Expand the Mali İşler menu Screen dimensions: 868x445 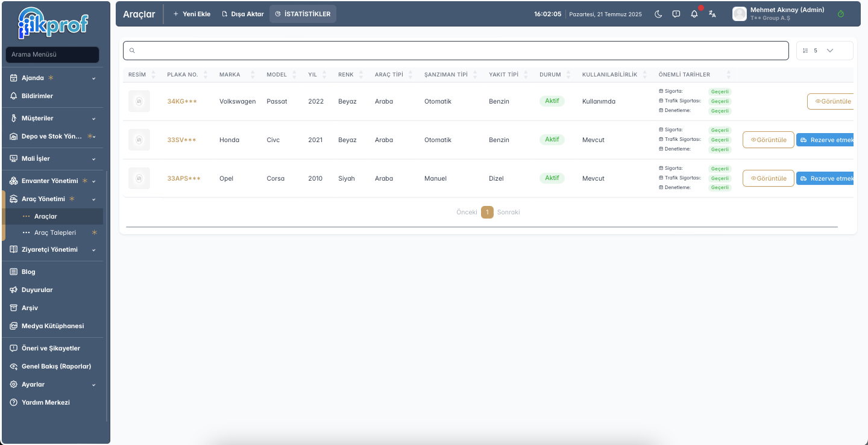point(53,158)
